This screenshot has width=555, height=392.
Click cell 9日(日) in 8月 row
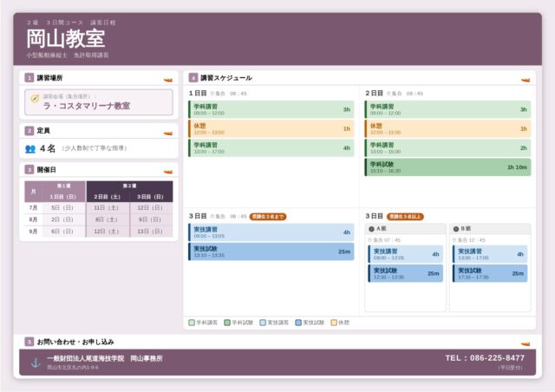150,219
